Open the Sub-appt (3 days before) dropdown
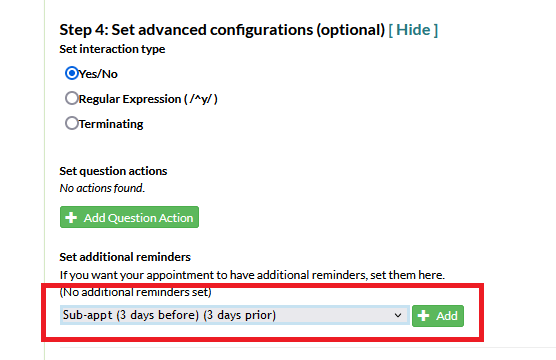The image size is (556, 360). click(234, 315)
